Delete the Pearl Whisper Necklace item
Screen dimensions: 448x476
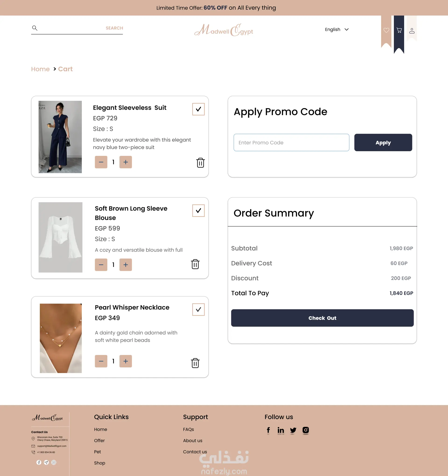point(195,363)
